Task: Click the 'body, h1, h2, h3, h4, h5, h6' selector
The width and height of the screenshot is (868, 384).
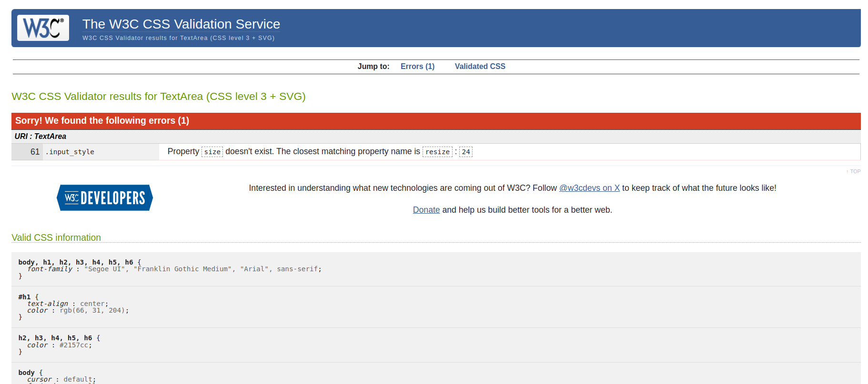Action: (x=76, y=262)
